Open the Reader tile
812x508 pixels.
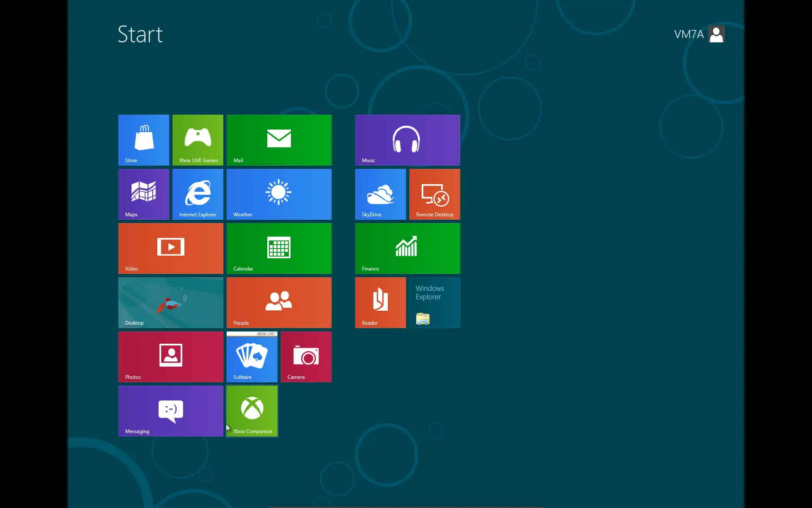pos(380,302)
